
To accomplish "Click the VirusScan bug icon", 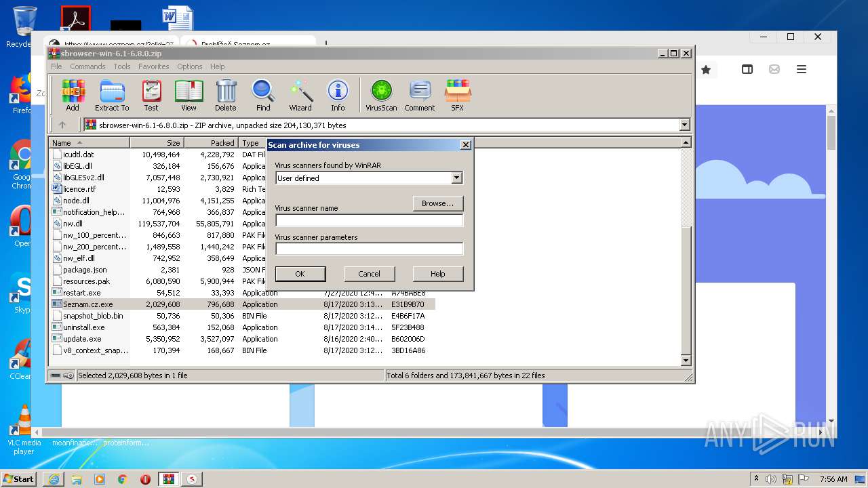I will [381, 96].
